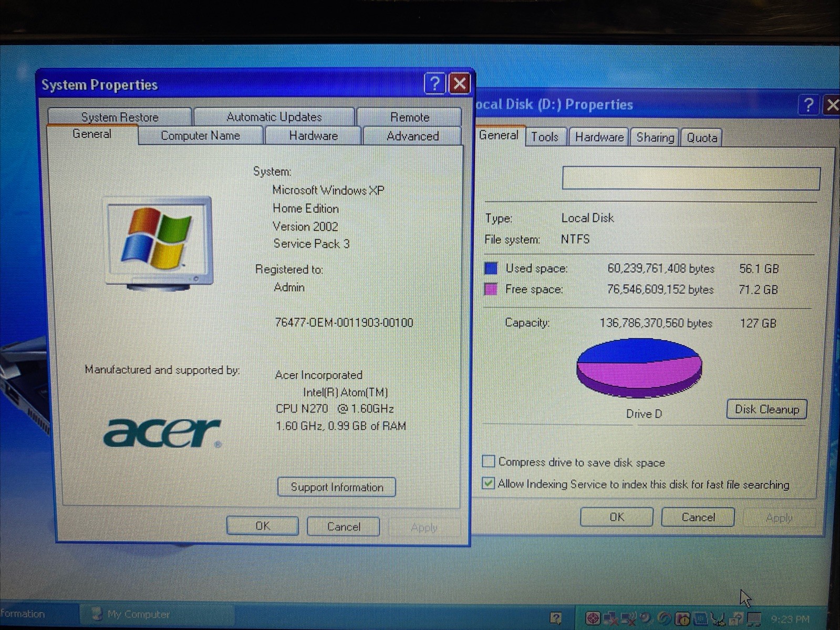This screenshot has width=840, height=630.
Task: Switch to the System Restore tab
Action: 120,117
